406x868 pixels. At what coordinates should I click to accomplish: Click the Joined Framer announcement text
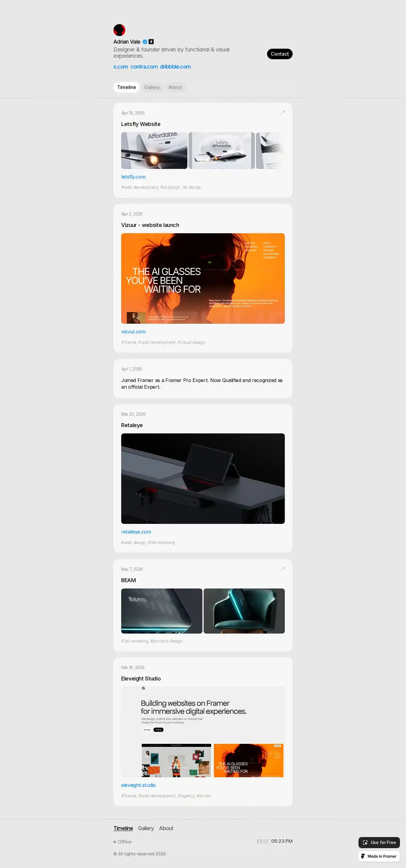202,384
